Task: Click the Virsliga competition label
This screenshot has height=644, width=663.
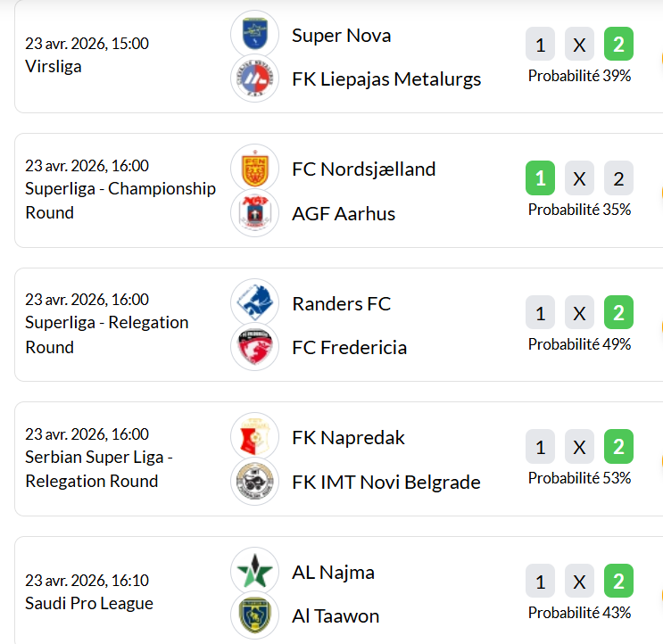Action: click(x=54, y=67)
